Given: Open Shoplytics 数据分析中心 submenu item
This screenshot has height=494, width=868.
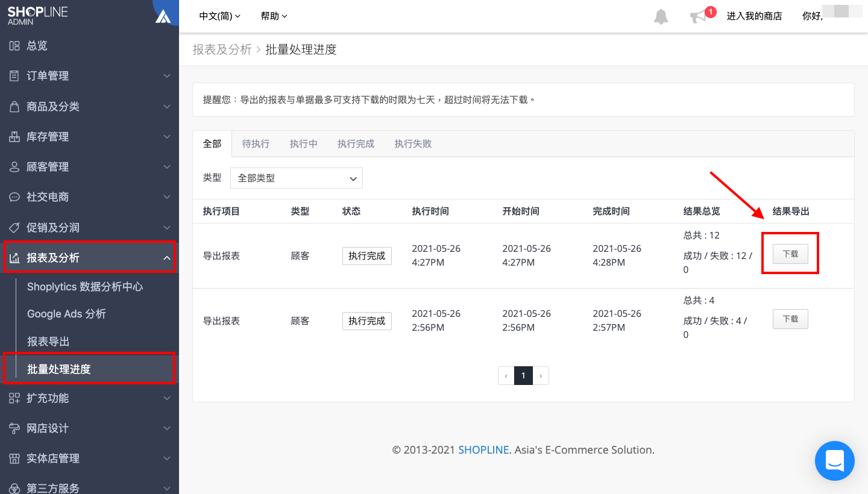Looking at the screenshot, I should [x=85, y=287].
